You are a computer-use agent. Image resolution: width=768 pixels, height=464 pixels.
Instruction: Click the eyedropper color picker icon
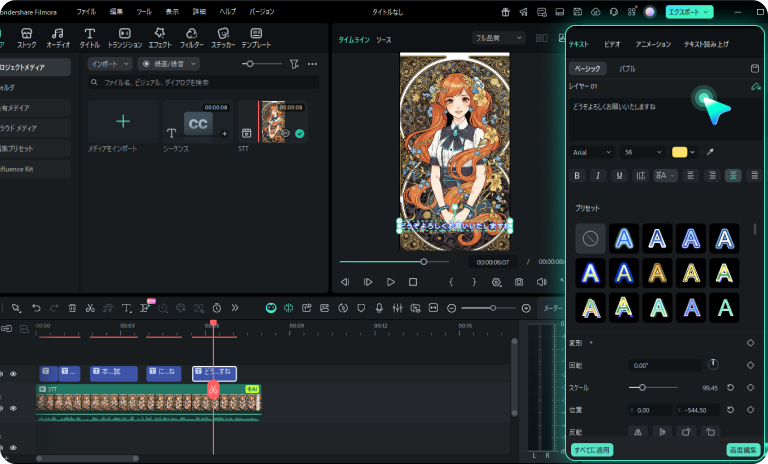[x=710, y=152]
